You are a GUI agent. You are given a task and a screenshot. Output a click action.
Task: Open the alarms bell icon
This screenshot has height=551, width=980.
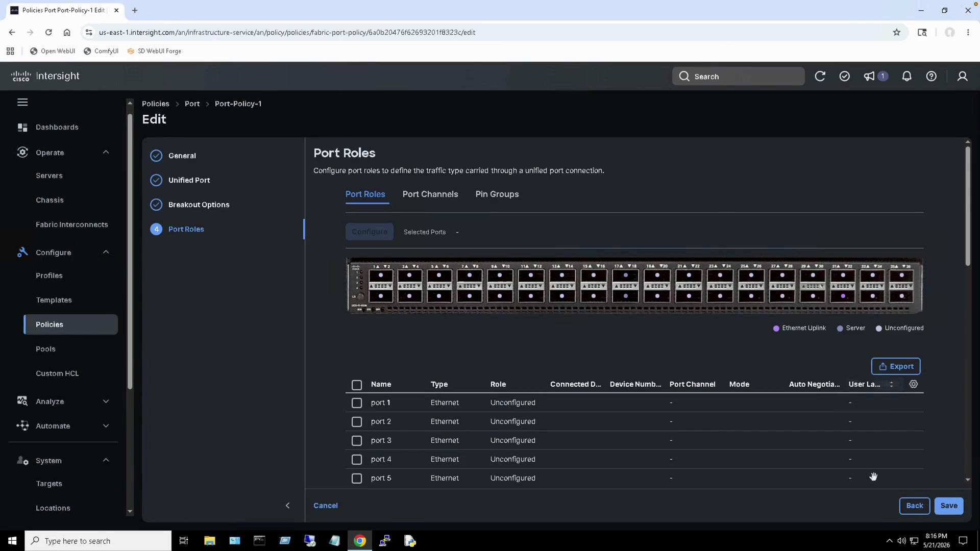tap(906, 77)
